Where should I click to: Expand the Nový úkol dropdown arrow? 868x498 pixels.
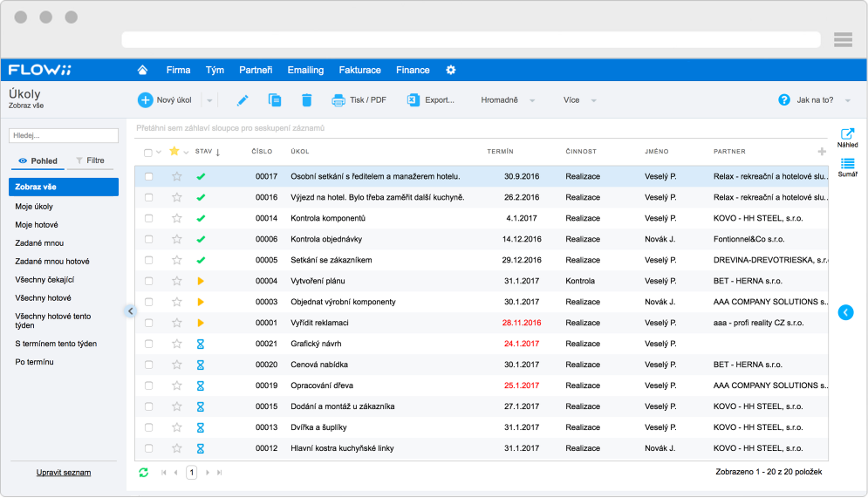click(x=209, y=100)
